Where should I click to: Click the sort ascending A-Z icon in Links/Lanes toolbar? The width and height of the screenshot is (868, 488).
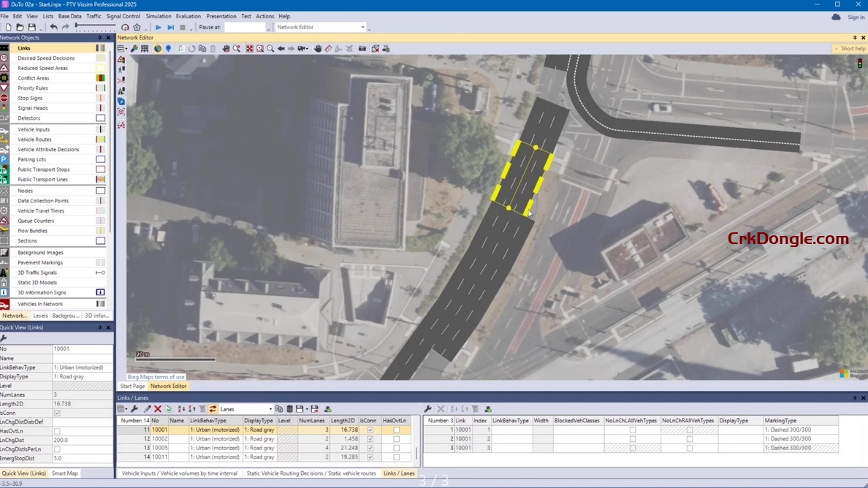(181, 408)
